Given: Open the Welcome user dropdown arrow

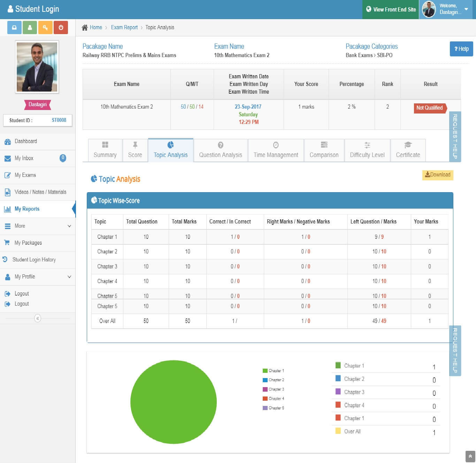Looking at the screenshot, I should (x=466, y=9).
